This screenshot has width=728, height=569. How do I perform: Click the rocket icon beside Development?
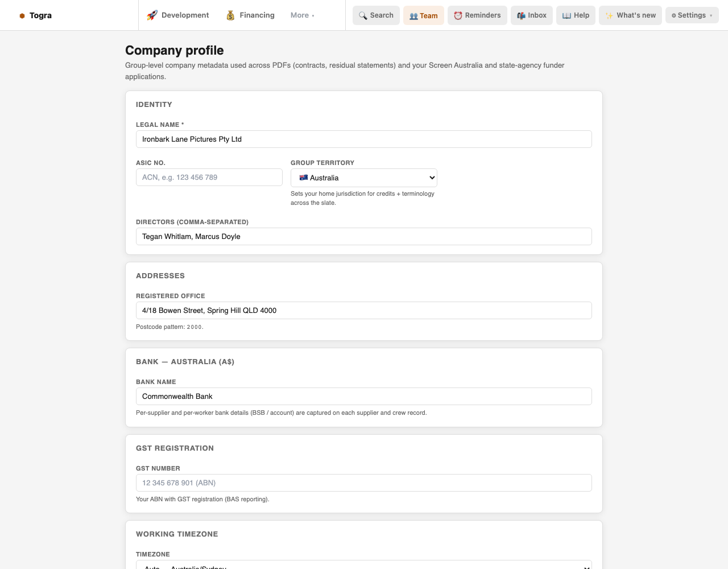(x=152, y=15)
